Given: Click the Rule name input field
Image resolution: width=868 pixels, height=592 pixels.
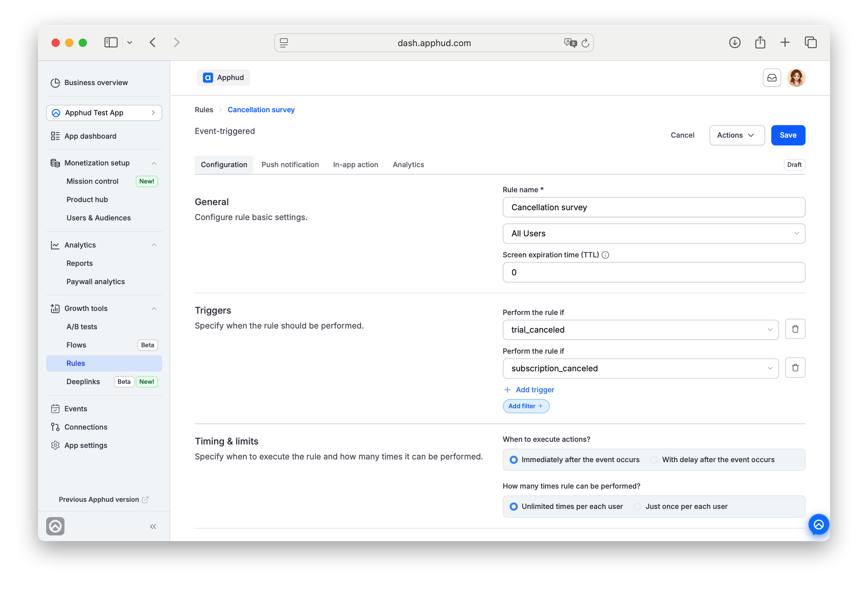Looking at the screenshot, I should click(x=654, y=208).
